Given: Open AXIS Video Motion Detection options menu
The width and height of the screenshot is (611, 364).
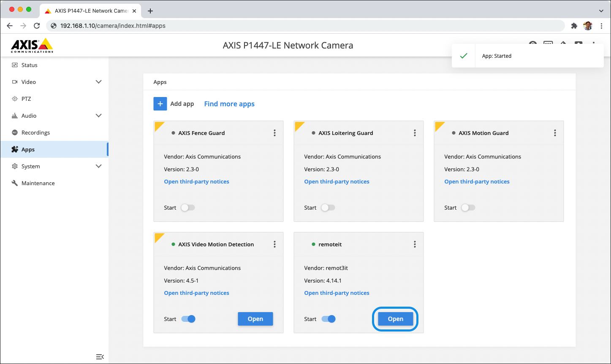Looking at the screenshot, I should click(274, 244).
